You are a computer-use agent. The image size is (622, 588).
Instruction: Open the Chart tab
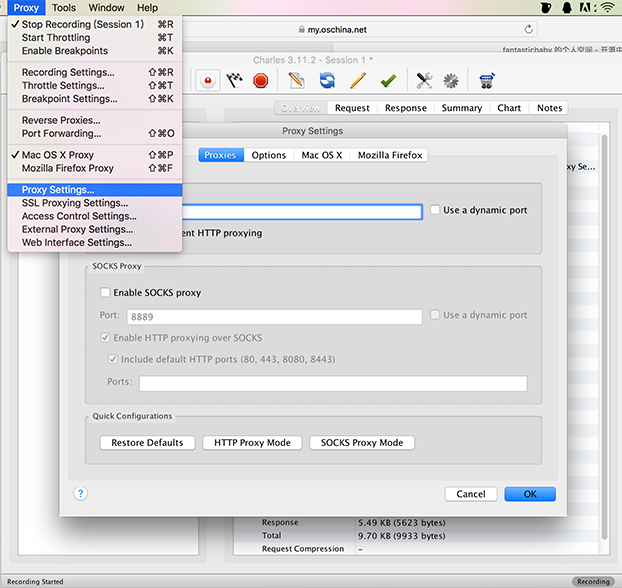coord(509,108)
